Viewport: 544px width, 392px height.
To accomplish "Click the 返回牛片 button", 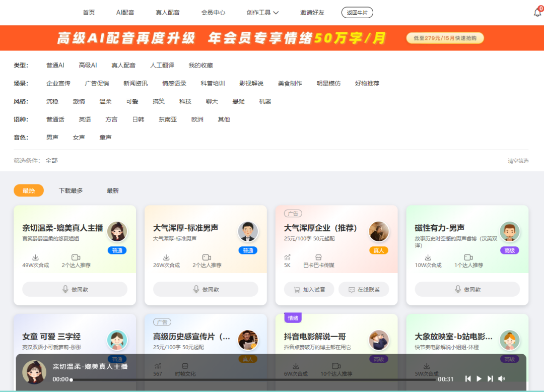I will (357, 13).
